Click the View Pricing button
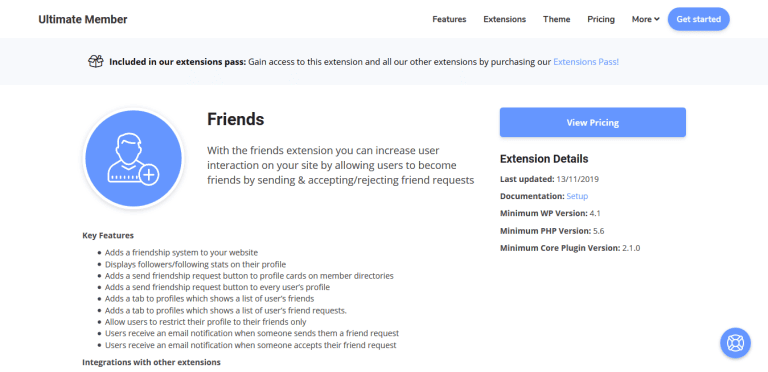 [x=593, y=122]
